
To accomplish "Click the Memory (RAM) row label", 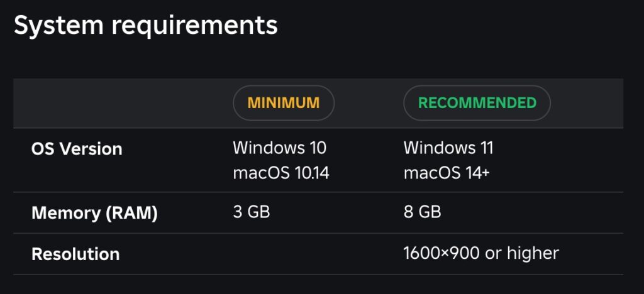I will (94, 213).
